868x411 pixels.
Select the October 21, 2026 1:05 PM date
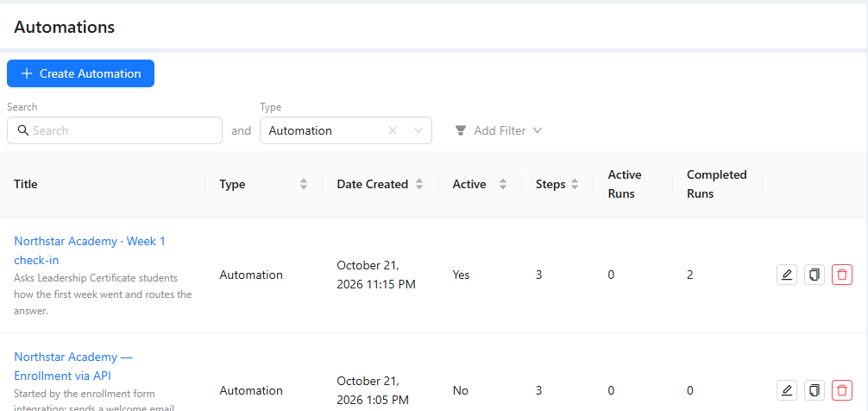[373, 390]
